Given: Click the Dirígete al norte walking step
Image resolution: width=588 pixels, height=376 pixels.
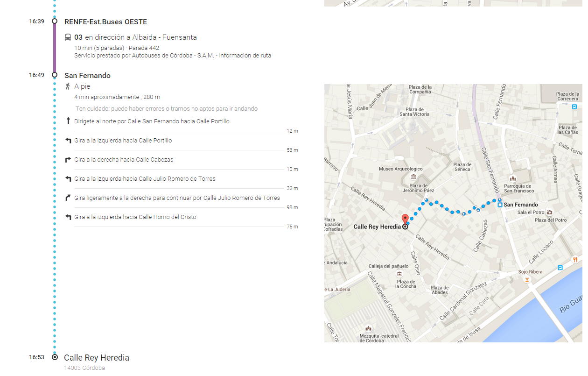Looking at the screenshot, I should pos(152,121).
